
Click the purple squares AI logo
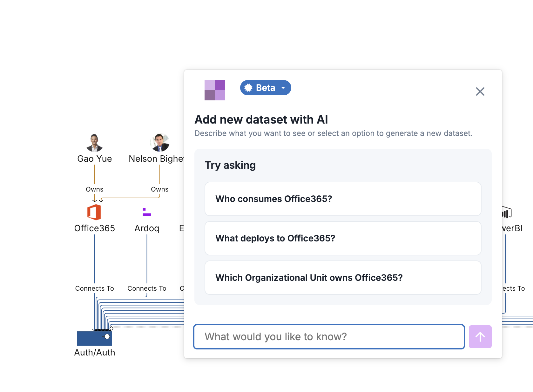click(x=215, y=90)
